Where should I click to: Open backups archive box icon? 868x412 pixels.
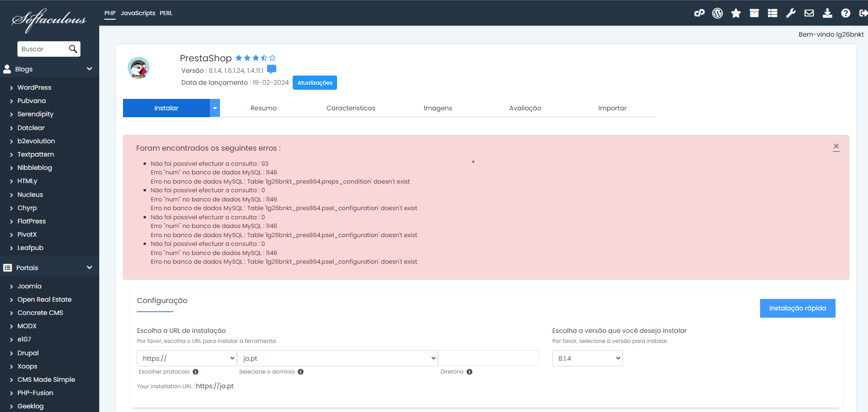(754, 13)
